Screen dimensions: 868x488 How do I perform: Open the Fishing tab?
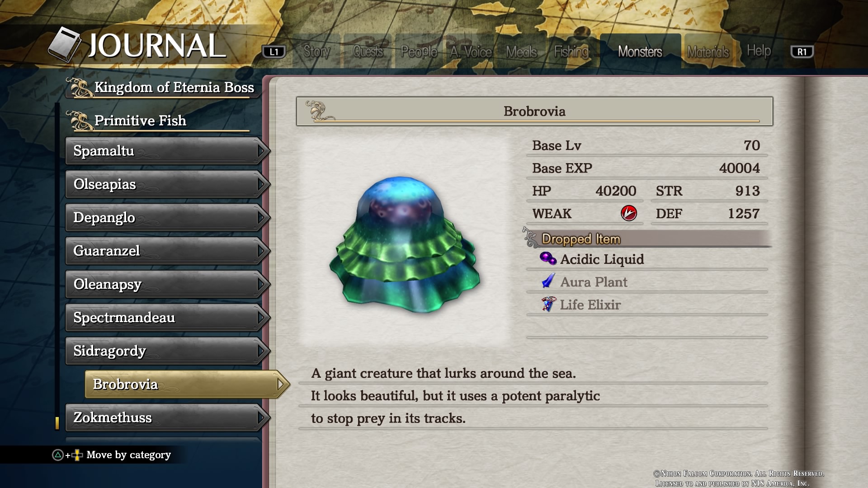point(571,52)
